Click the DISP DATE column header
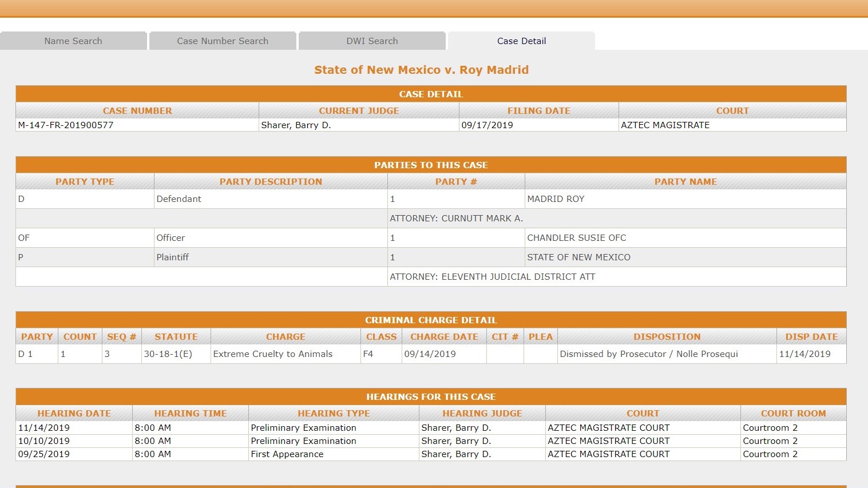This screenshot has width=868, height=488. 811,337
